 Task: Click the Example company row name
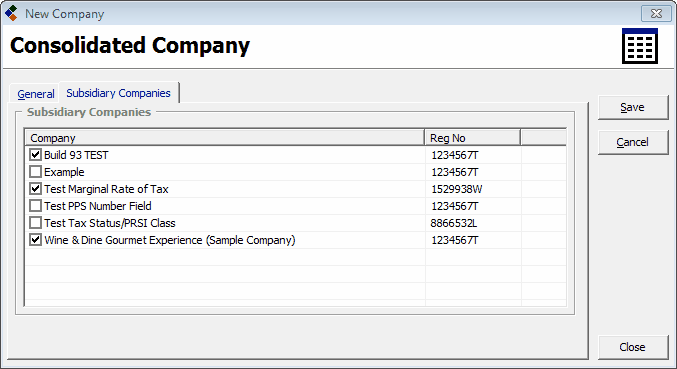tap(64, 172)
